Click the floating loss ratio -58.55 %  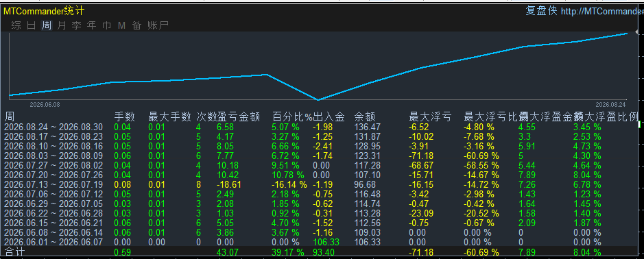click(x=481, y=165)
